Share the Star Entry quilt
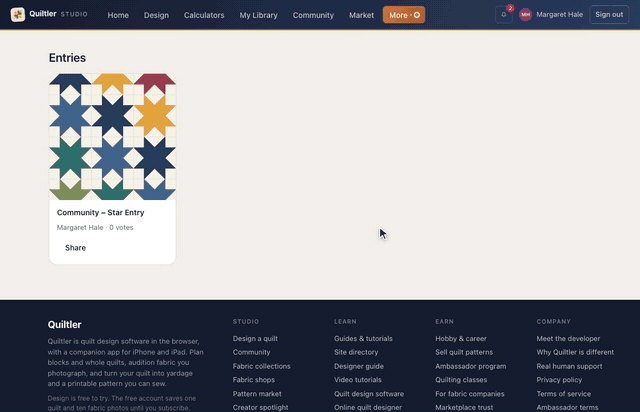The height and width of the screenshot is (412, 640). coord(75,248)
